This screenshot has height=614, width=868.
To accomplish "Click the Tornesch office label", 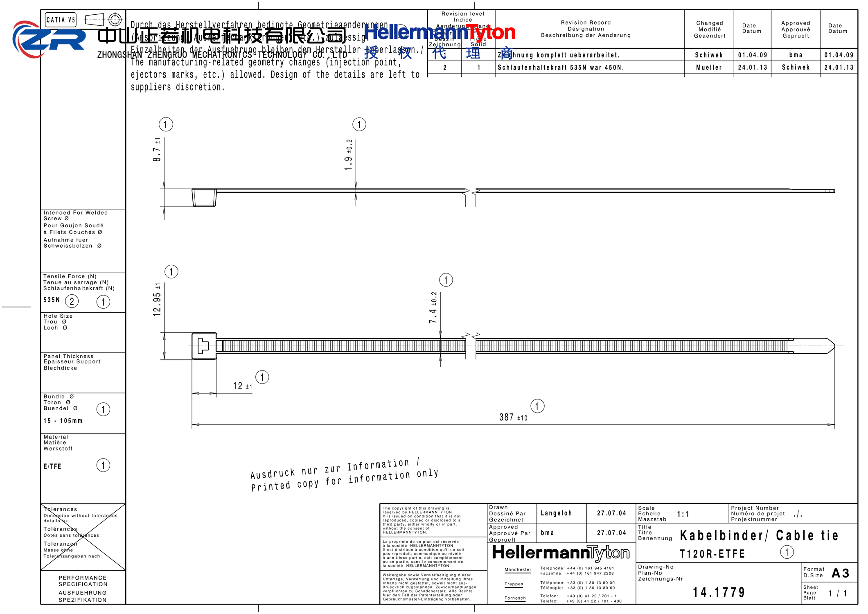I will coord(515,598).
